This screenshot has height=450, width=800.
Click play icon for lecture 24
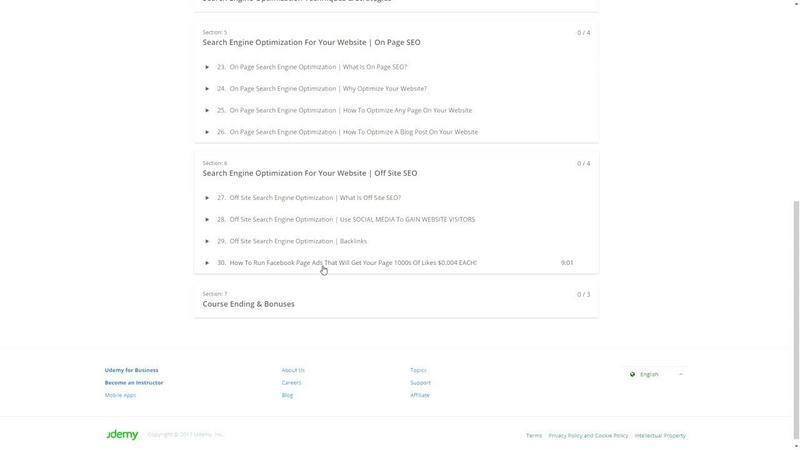(x=207, y=89)
